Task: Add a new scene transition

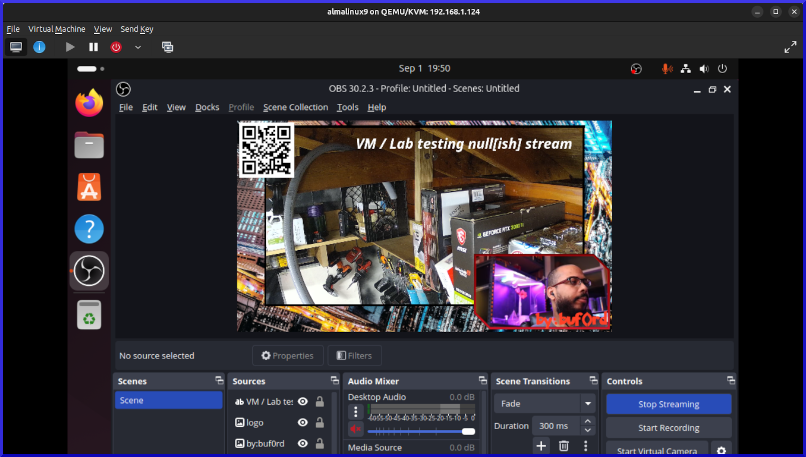Action: point(541,446)
